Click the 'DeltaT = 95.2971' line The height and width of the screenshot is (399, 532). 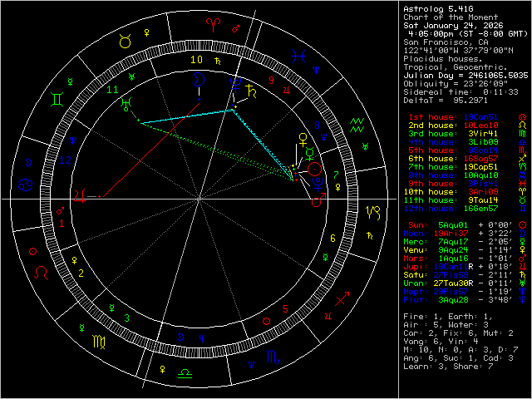click(x=446, y=101)
